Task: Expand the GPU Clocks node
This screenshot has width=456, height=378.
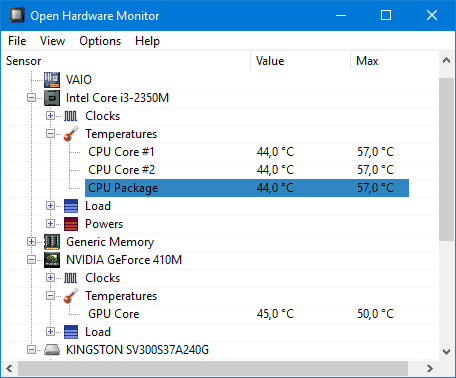Action: pos(50,278)
